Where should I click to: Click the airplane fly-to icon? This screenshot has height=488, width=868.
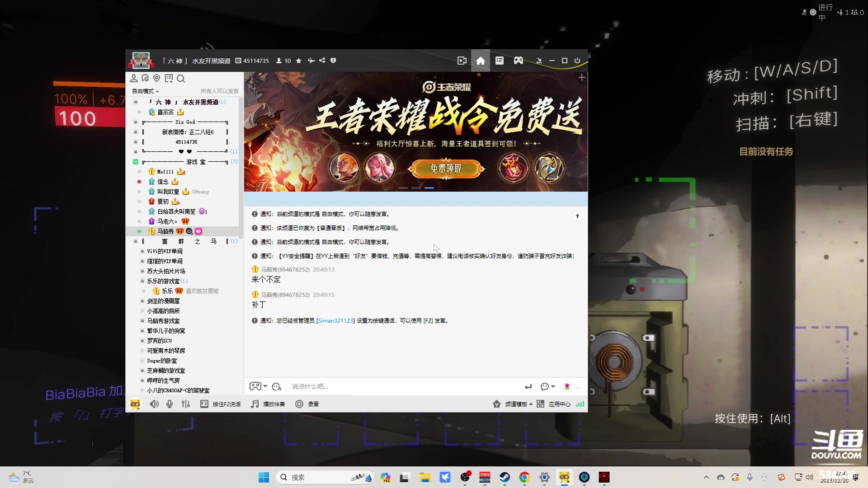click(x=311, y=61)
